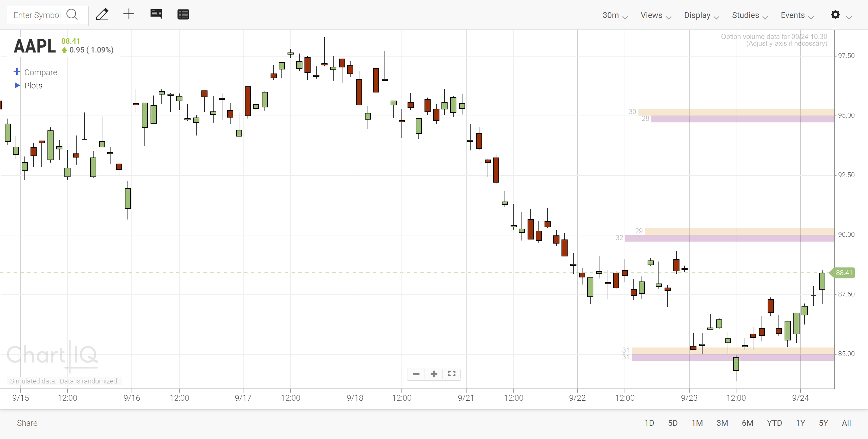
Task: Select the pencil drawing tool
Action: pos(102,15)
